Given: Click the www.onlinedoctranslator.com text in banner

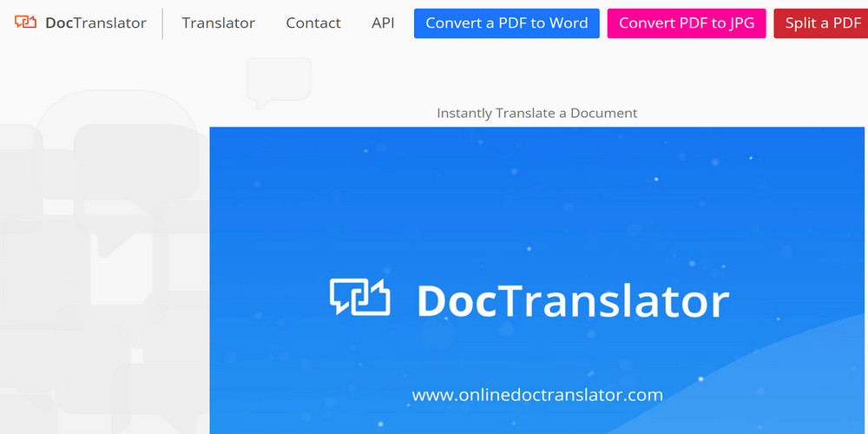Looking at the screenshot, I should 537,395.
